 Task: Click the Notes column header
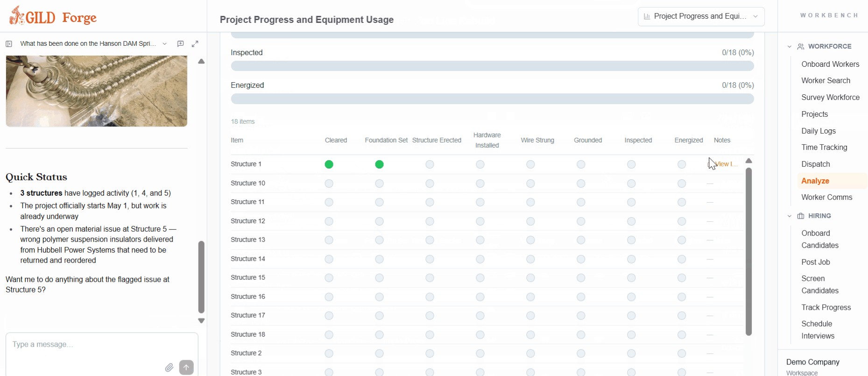(x=722, y=141)
